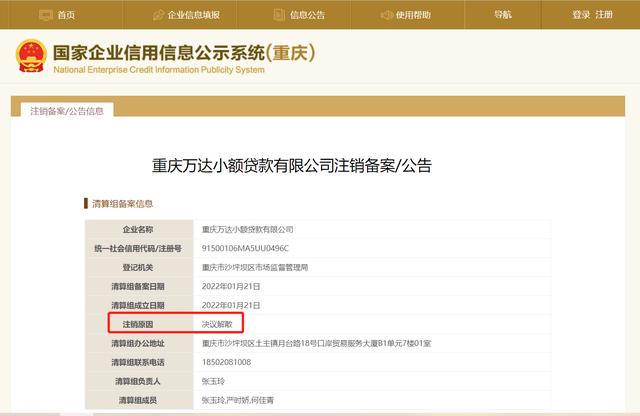The image size is (640, 416).
Task: Click the credit code 91500106MA5UU0496C
Action: pos(245,248)
